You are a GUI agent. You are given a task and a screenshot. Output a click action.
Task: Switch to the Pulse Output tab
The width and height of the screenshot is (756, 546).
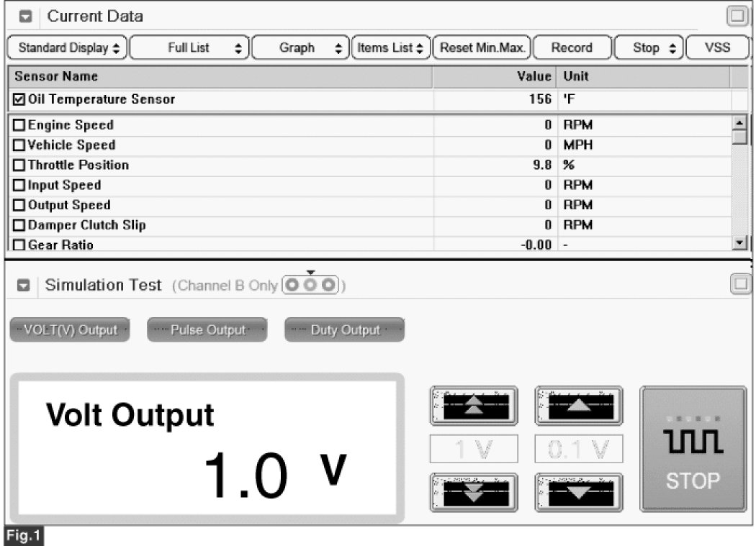point(207,330)
